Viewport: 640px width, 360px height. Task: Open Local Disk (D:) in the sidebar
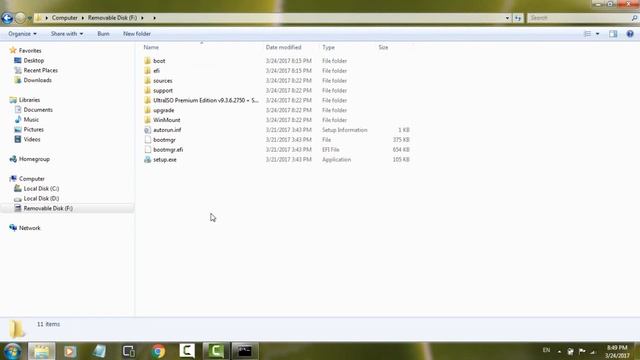coord(41,198)
